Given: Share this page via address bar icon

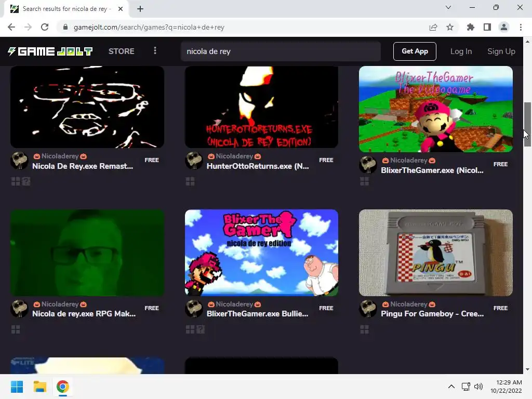Looking at the screenshot, I should coord(433,27).
